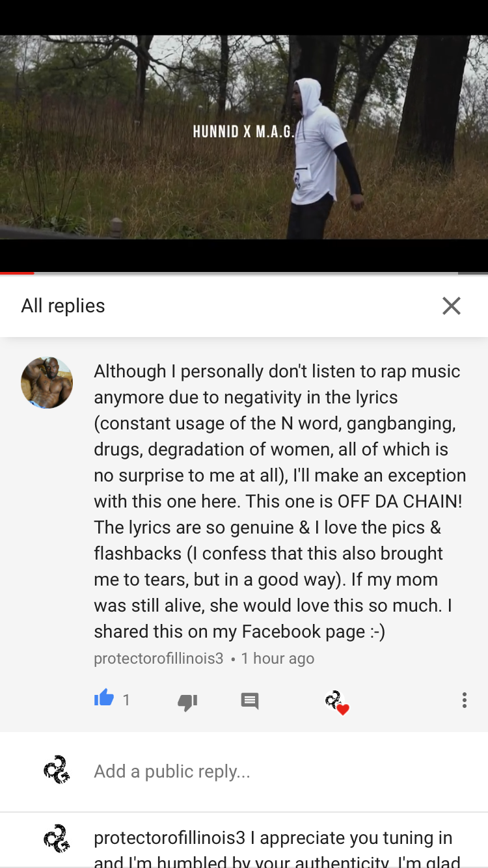Toggle the creator heart on comment

point(337,703)
